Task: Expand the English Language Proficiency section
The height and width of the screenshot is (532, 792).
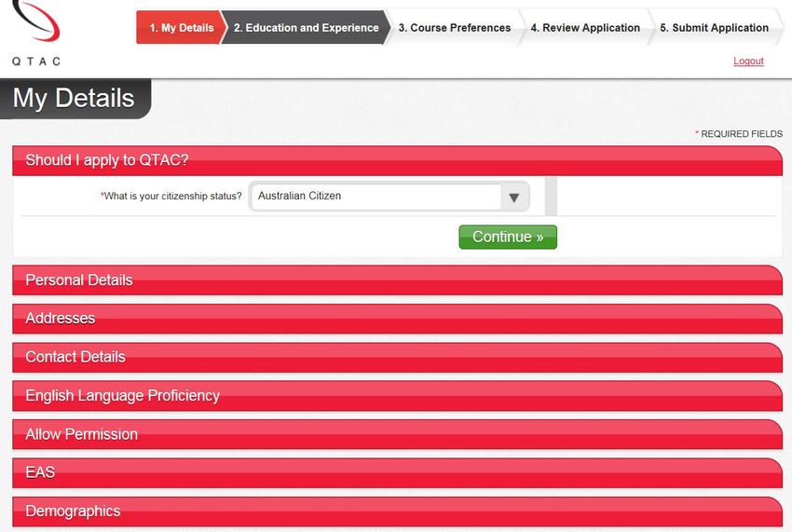Action: pyautogui.click(x=398, y=396)
